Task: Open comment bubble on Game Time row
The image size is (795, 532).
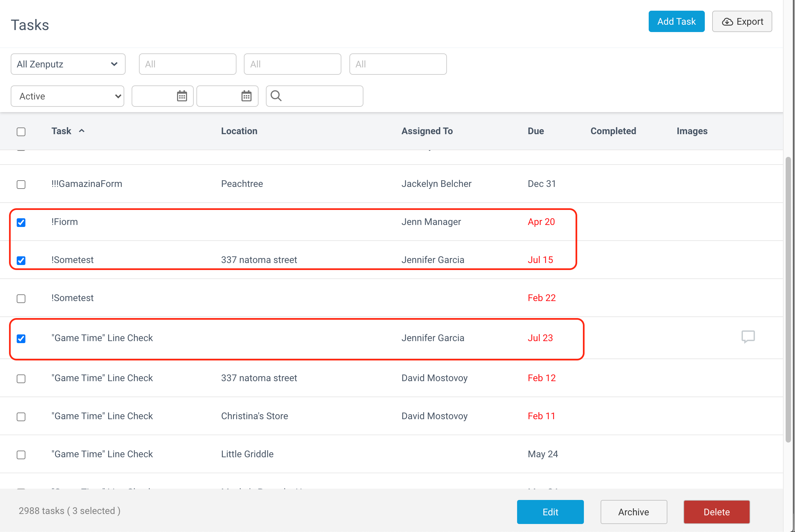Action: 748,336
